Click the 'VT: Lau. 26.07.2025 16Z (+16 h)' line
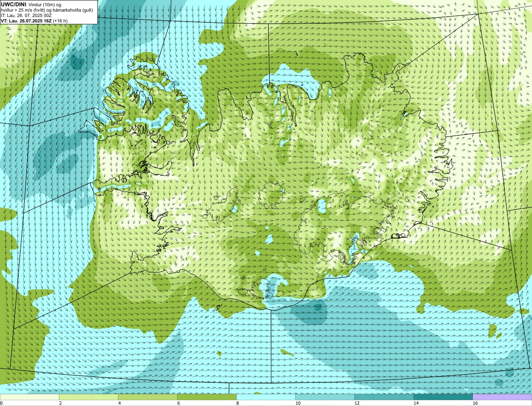This screenshot has height=406, width=532. click(34, 21)
